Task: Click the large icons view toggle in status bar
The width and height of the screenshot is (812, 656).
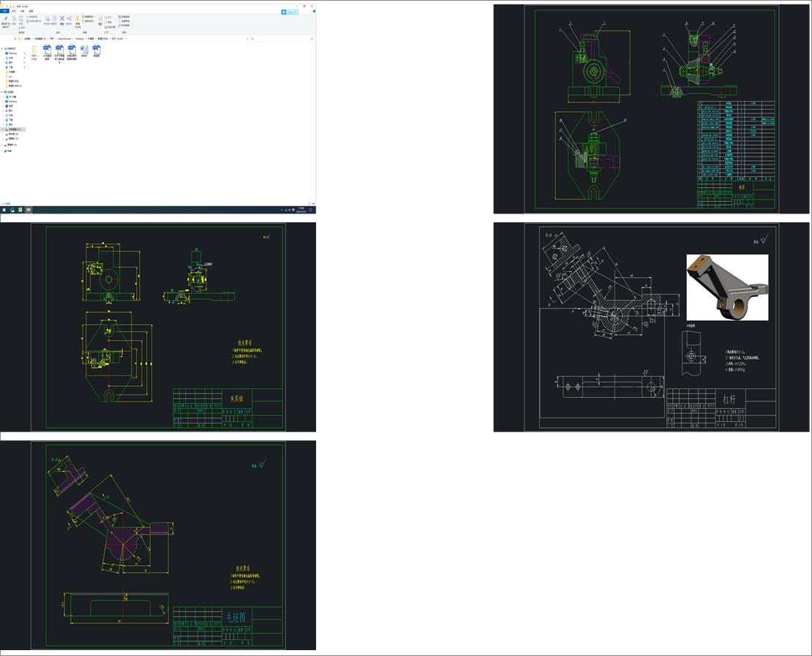Action: 313,203
